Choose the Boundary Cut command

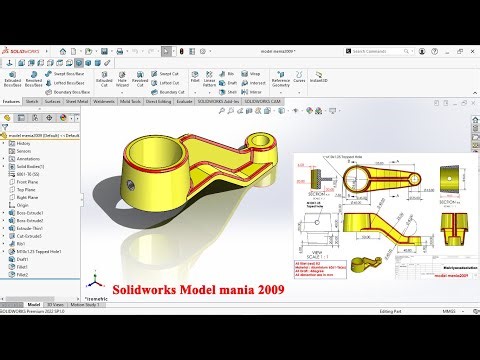coord(168,92)
